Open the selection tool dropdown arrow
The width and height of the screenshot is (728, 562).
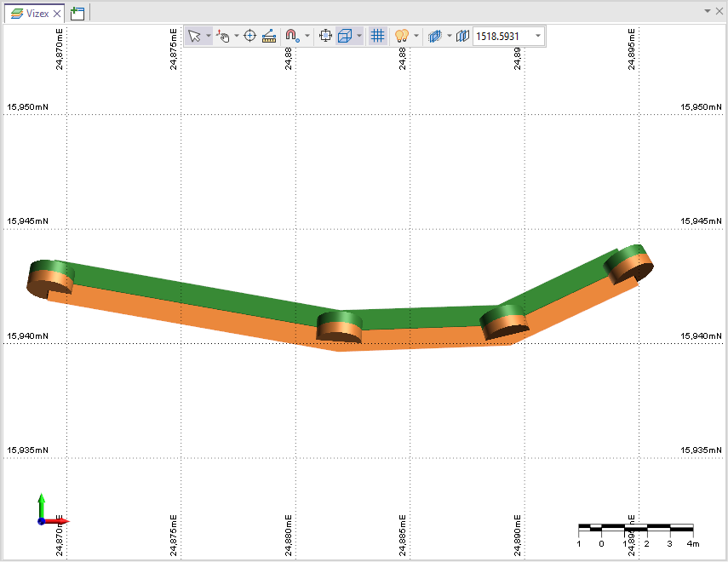[x=209, y=36]
